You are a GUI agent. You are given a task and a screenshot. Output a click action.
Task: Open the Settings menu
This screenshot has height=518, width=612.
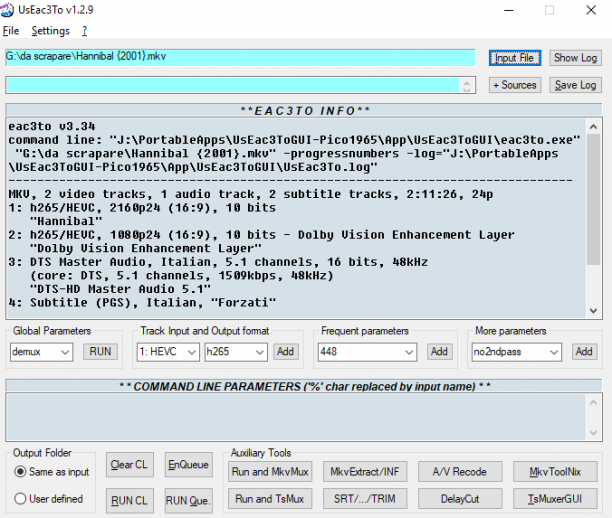[x=50, y=31]
